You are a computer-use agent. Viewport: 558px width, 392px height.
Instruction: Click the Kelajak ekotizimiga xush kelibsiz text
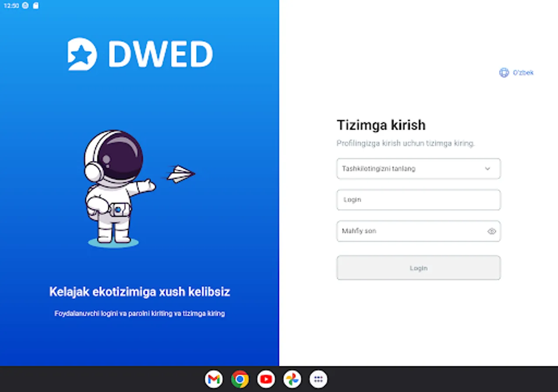click(139, 292)
